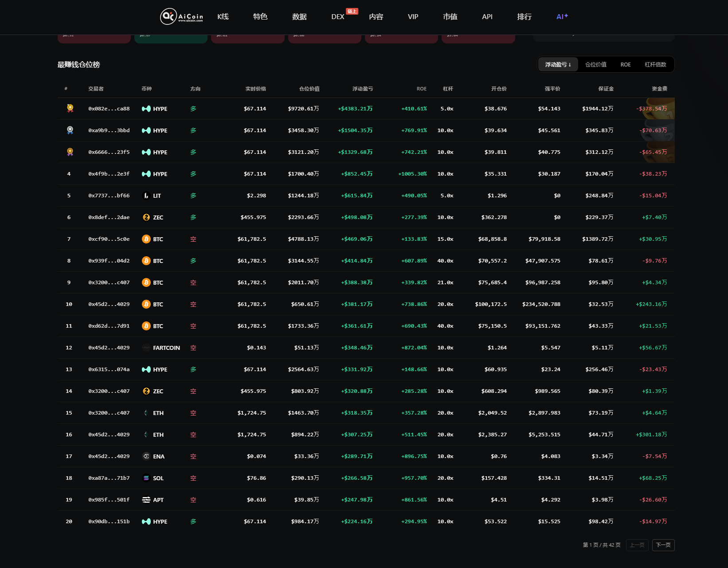Viewport: 728px width, 568px height.
Task: Open the AiCoin logo home link
Action: (181, 16)
